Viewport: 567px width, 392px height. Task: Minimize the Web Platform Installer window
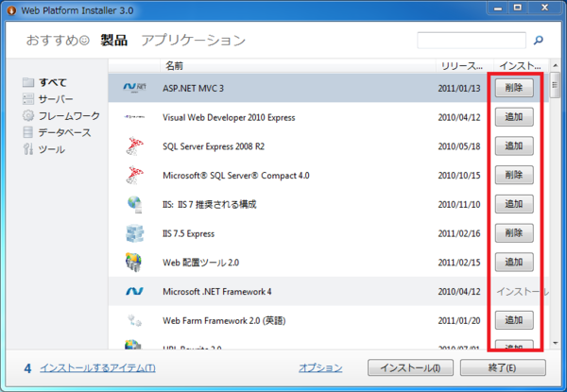tap(498, 8)
